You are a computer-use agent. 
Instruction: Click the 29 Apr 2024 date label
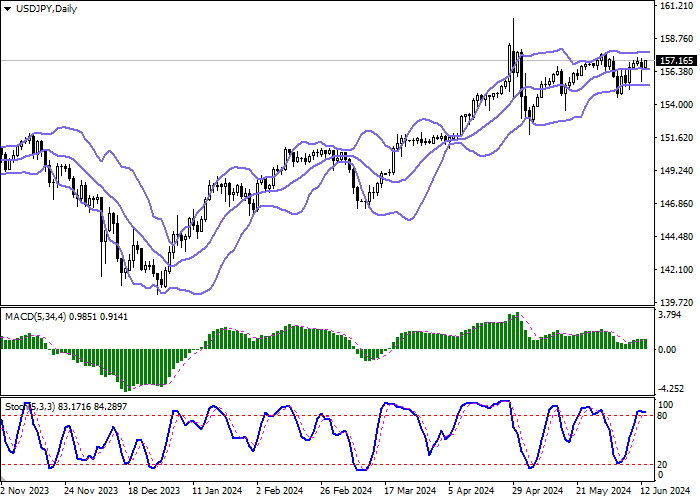point(538,491)
